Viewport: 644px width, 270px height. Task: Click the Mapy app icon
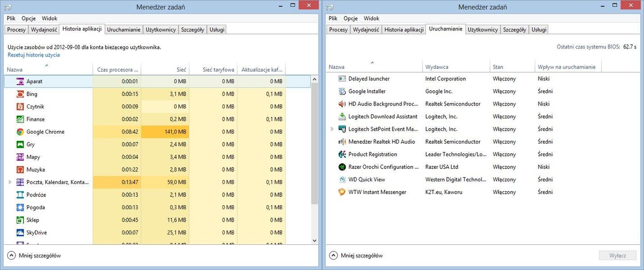[x=20, y=157]
